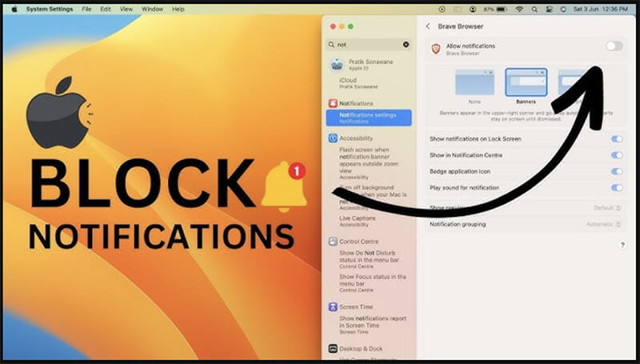
Task: Open Show Focus status in menu bar result
Action: pos(372,282)
